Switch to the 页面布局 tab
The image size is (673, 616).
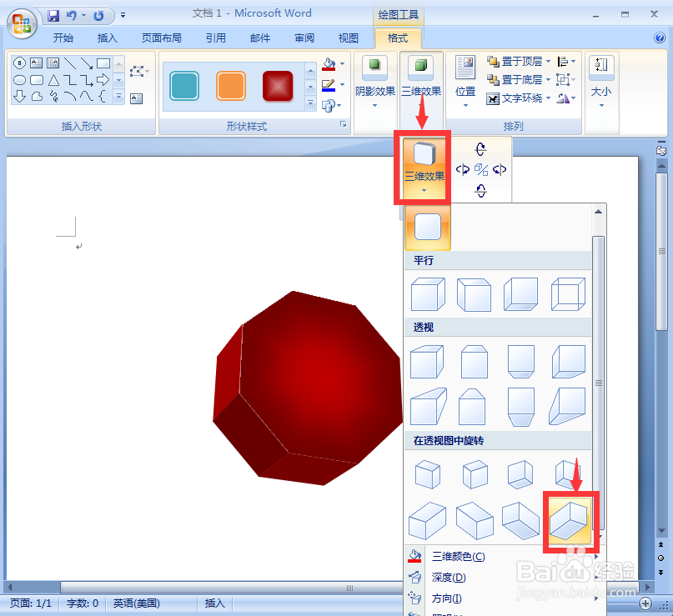162,38
